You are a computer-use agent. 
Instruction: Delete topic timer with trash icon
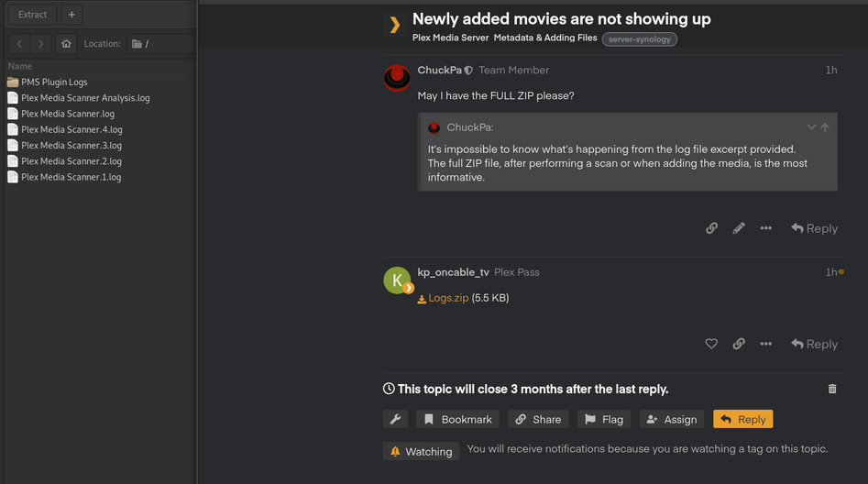[x=832, y=389]
